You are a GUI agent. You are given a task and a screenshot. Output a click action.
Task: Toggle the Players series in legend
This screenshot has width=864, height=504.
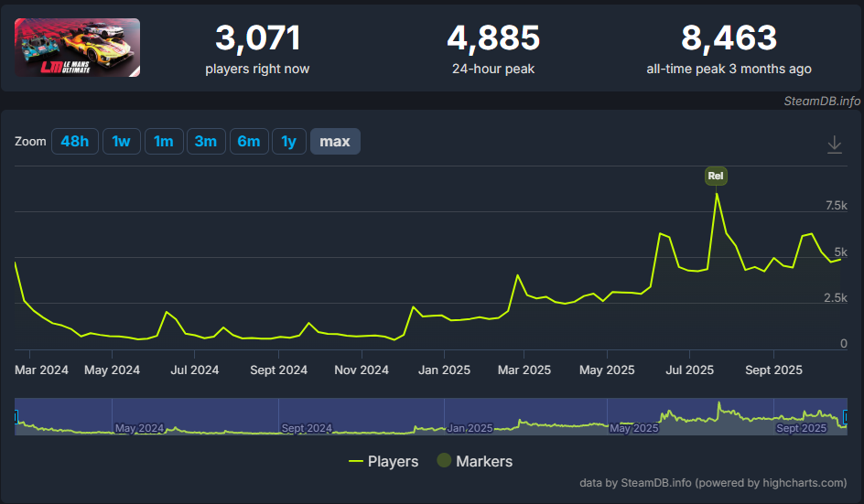383,461
